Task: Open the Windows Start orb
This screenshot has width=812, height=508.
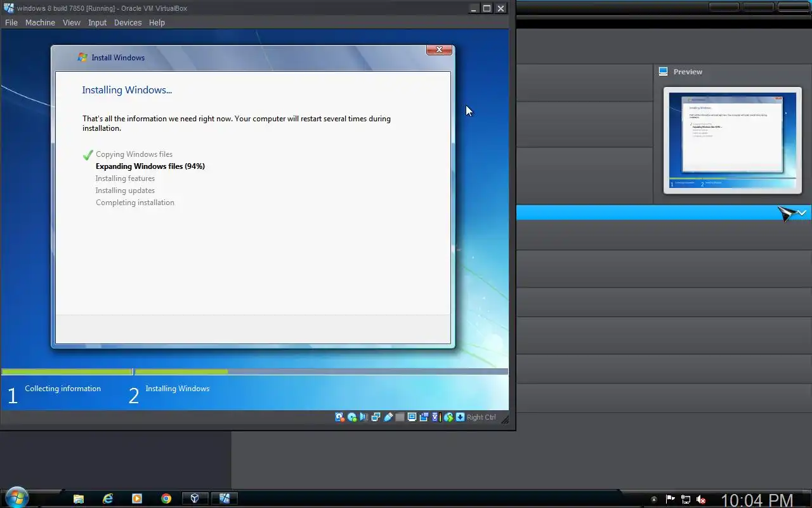Action: point(16,497)
